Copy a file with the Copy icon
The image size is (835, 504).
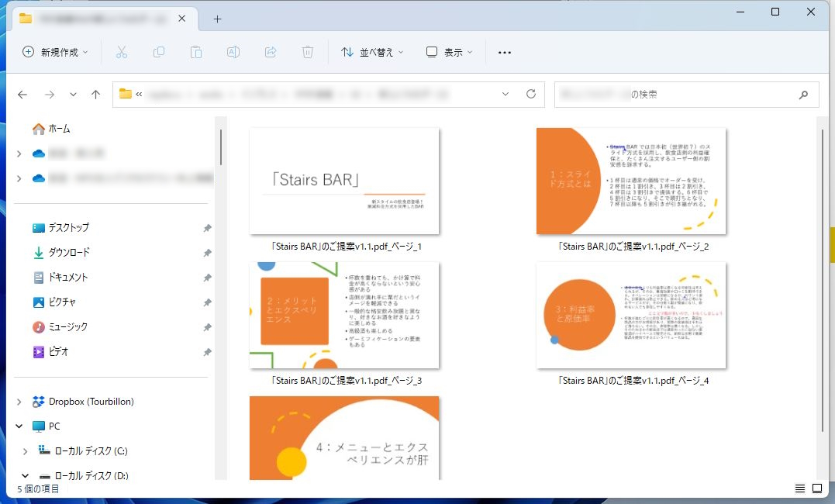[x=158, y=52]
